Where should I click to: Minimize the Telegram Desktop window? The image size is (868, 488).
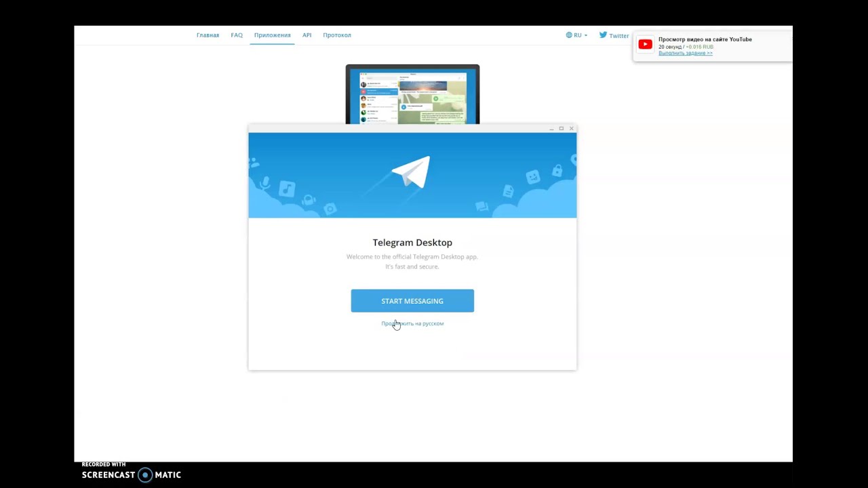(551, 128)
